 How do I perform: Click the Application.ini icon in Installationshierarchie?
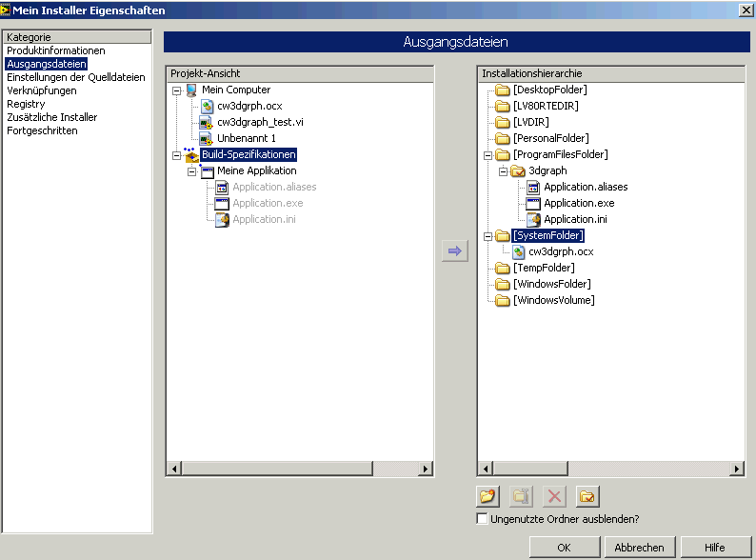[x=533, y=219]
